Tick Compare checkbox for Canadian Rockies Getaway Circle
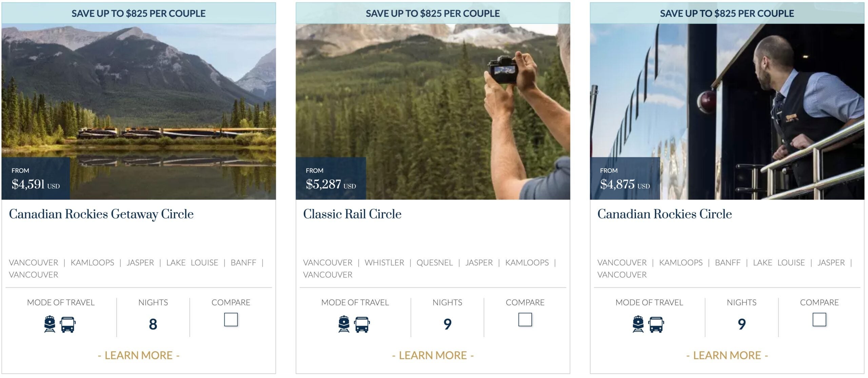The width and height of the screenshot is (868, 378). (x=231, y=319)
